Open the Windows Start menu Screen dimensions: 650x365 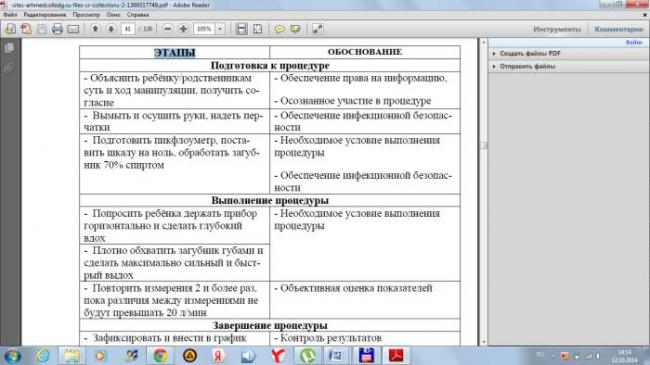pos(12,356)
